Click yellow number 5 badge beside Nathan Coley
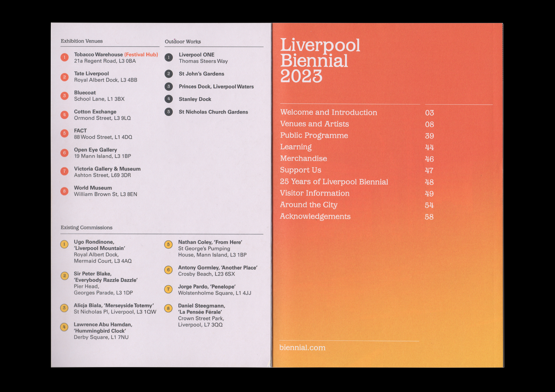Screen dimensions: 555x392 point(168,244)
